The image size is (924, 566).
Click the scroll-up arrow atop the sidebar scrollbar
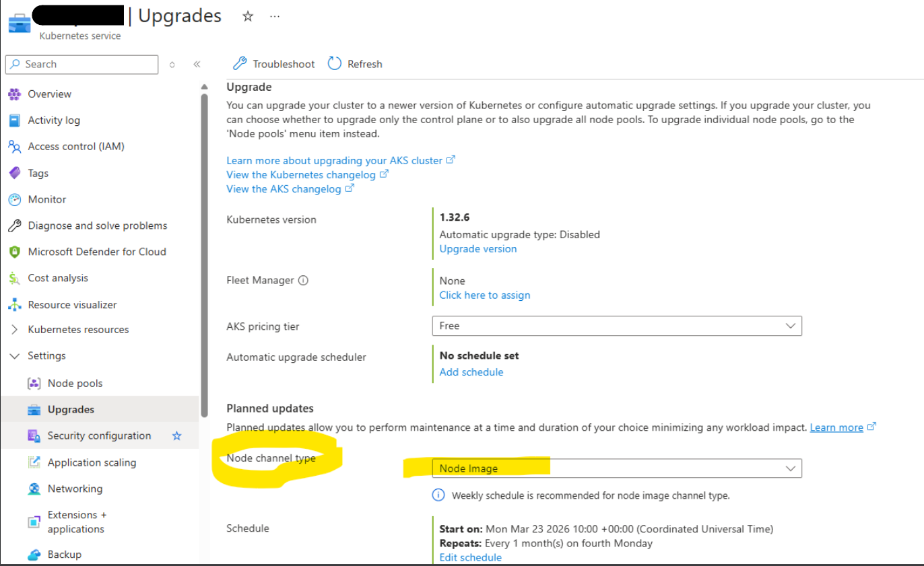(204, 87)
